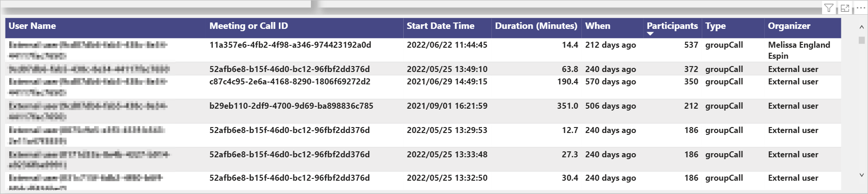
Task: Click the Start Date Time column header
Action: [440, 26]
